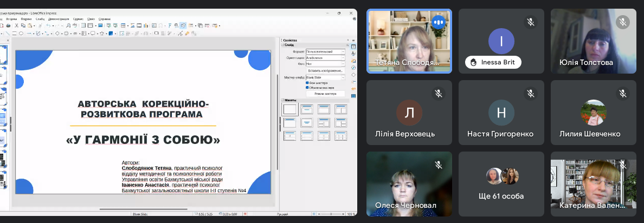Click the spelling check abc icon
This screenshot has width=644, height=223.
point(75,25)
